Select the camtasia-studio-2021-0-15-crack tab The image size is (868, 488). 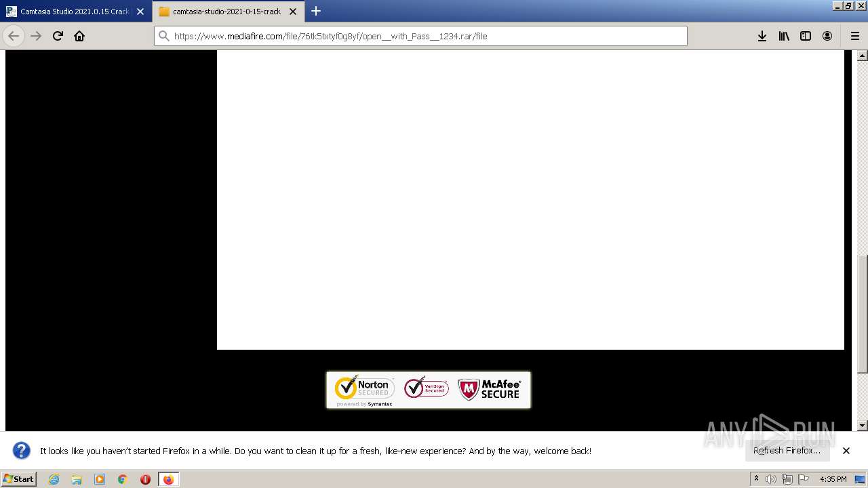227,12
